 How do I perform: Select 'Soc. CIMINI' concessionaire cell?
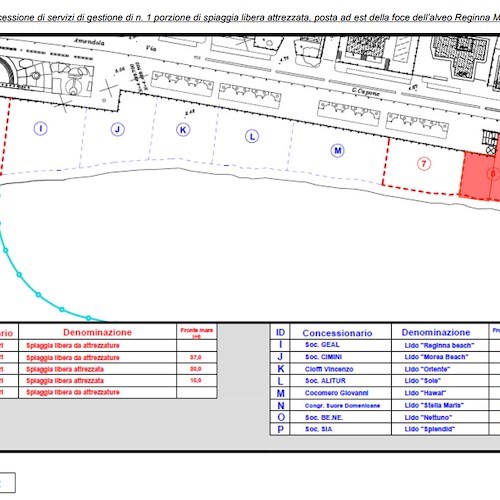[x=324, y=357]
